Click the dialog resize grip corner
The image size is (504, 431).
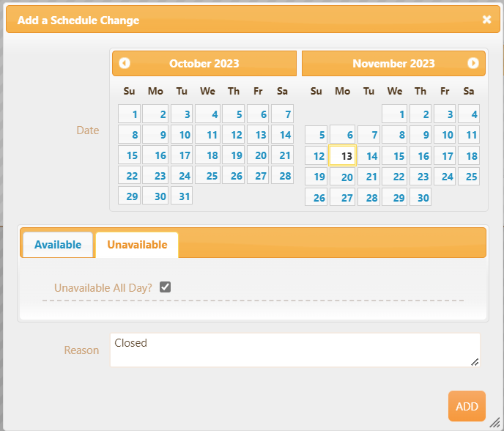tap(497, 424)
